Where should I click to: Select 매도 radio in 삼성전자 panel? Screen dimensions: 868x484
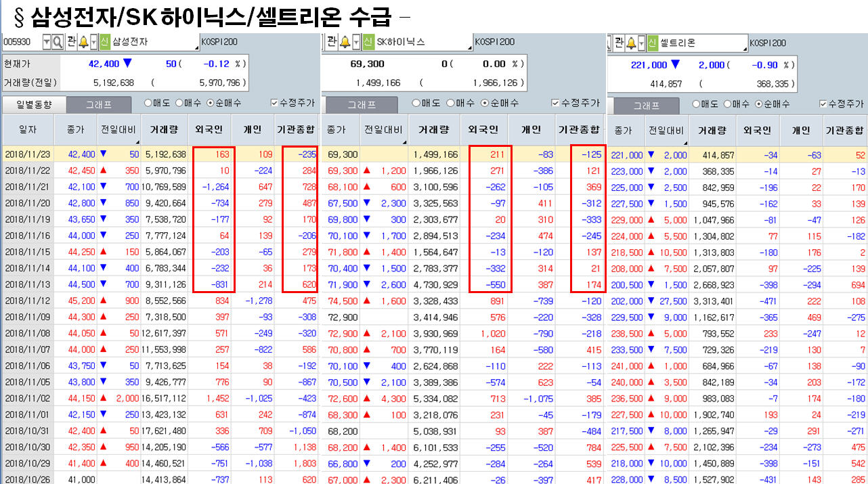point(148,104)
